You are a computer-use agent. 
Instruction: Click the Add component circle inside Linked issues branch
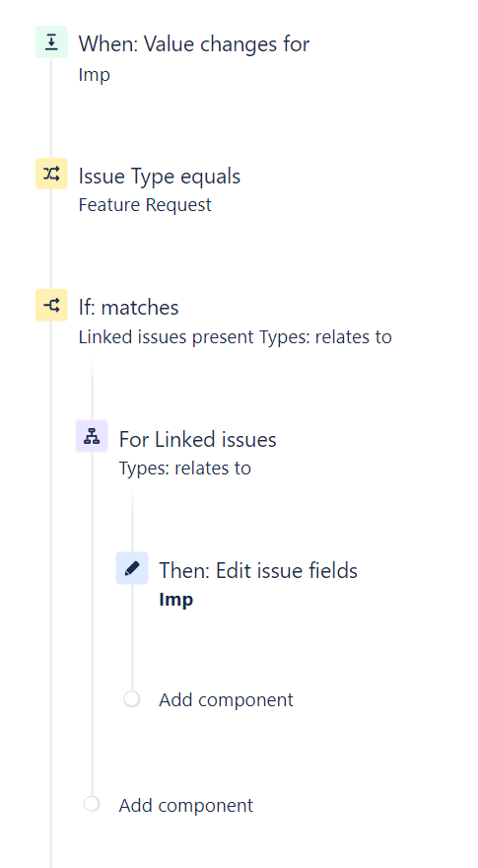coord(132,698)
